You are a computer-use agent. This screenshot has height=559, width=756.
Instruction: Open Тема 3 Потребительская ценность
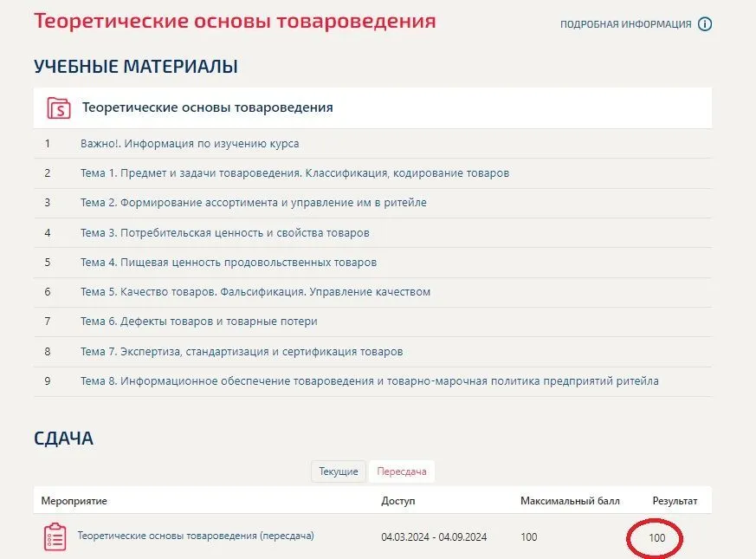pos(224,233)
